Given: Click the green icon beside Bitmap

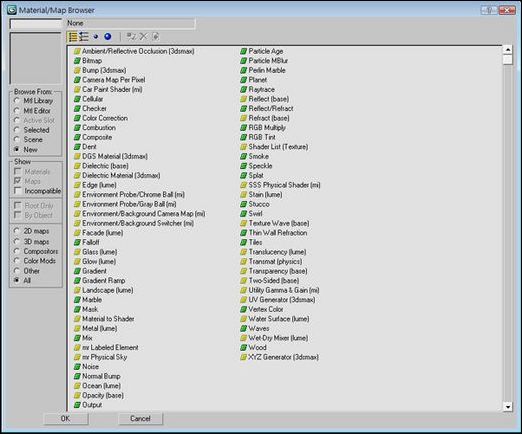Looking at the screenshot, I should 77,61.
